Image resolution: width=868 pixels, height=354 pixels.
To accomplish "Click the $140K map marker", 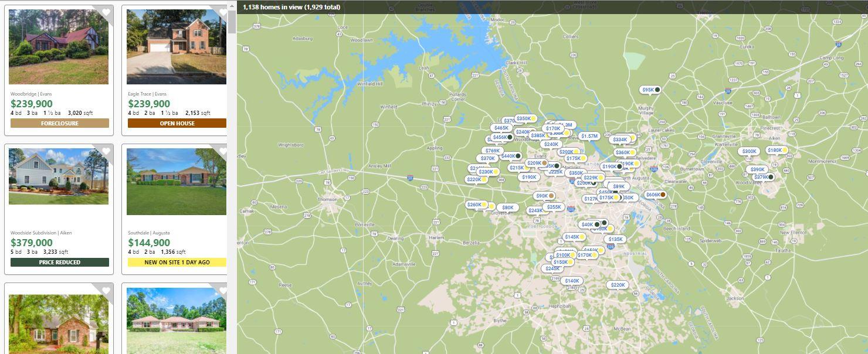I will 571,281.
